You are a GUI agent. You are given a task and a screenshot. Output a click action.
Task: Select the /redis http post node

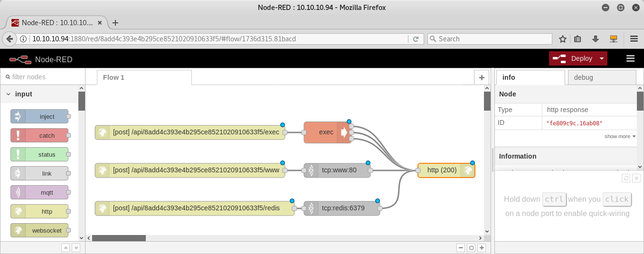tap(195, 208)
